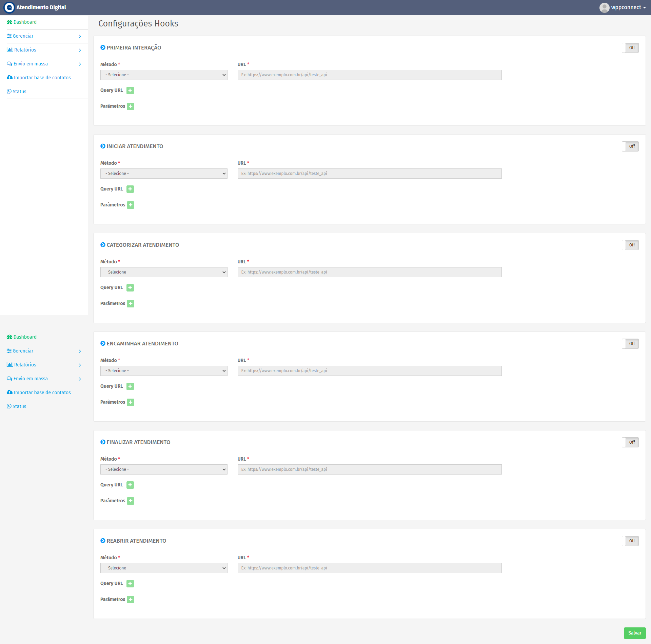Turn on Reabrir Atendimento hook switch
The width and height of the screenshot is (651, 644).
click(630, 541)
